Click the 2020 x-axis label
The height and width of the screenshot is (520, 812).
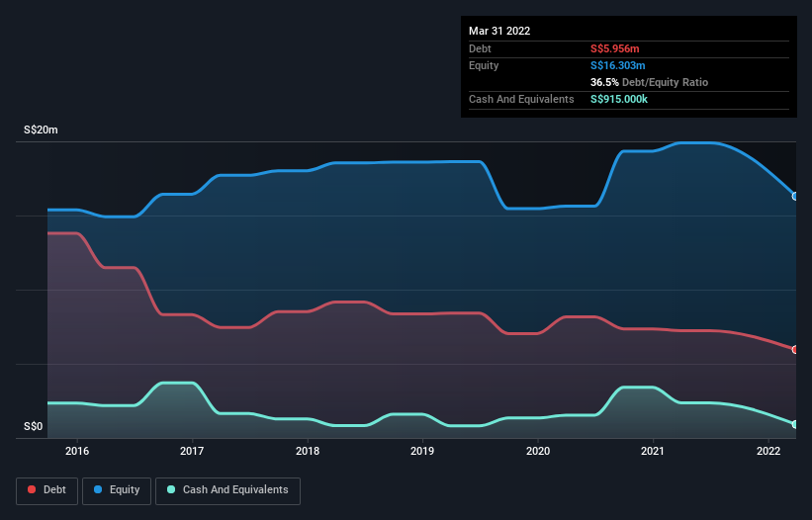(538, 451)
